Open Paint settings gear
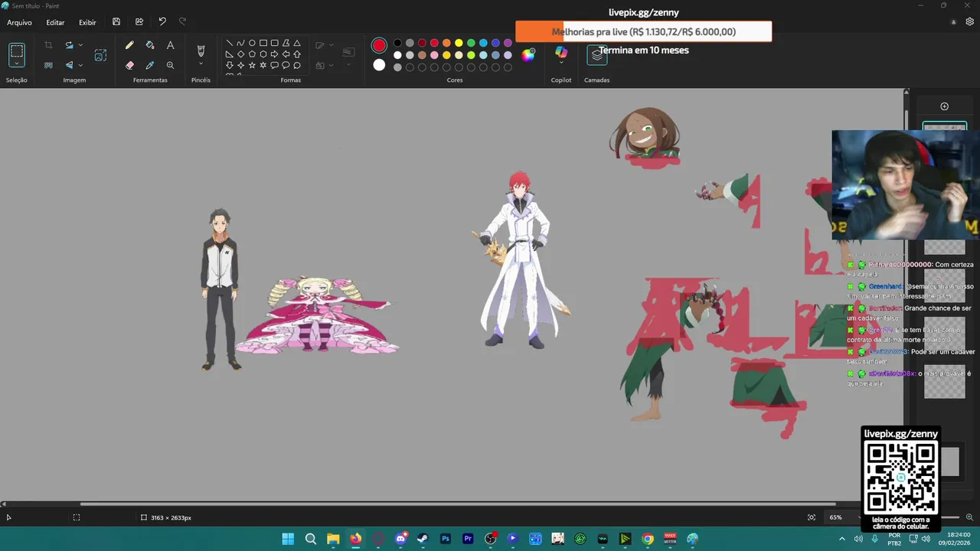This screenshot has width=980, height=551. click(969, 22)
